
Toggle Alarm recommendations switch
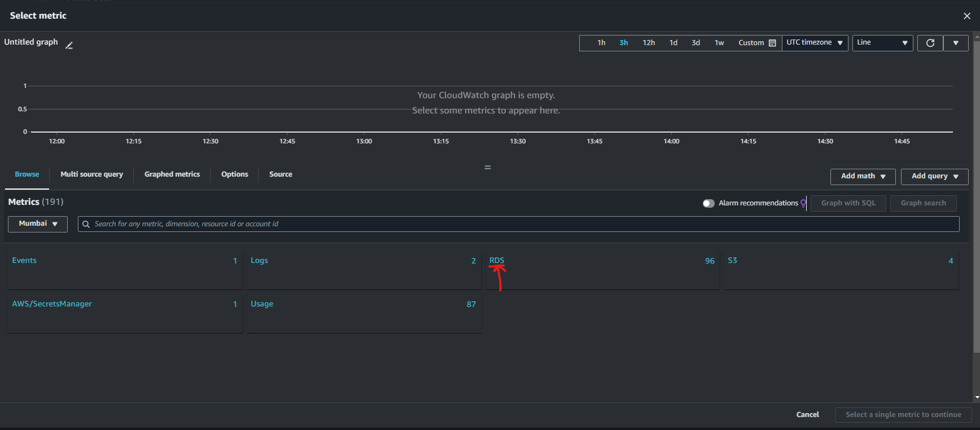click(x=708, y=203)
